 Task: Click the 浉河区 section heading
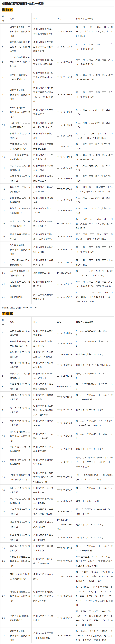8,10
